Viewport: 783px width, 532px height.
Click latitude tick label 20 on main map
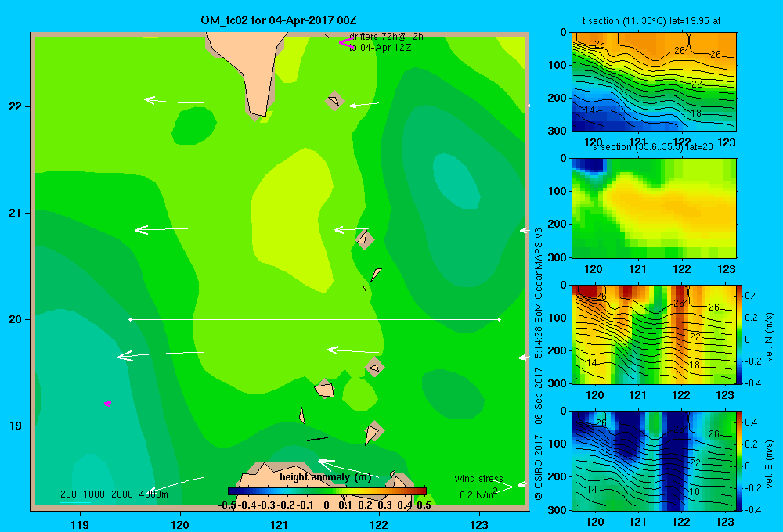click(16, 319)
